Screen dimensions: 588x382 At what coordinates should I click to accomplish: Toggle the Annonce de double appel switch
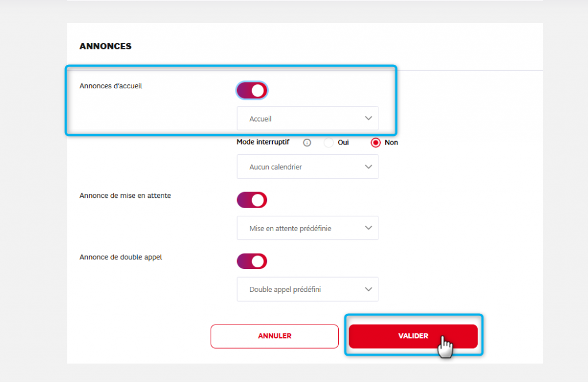tap(252, 262)
